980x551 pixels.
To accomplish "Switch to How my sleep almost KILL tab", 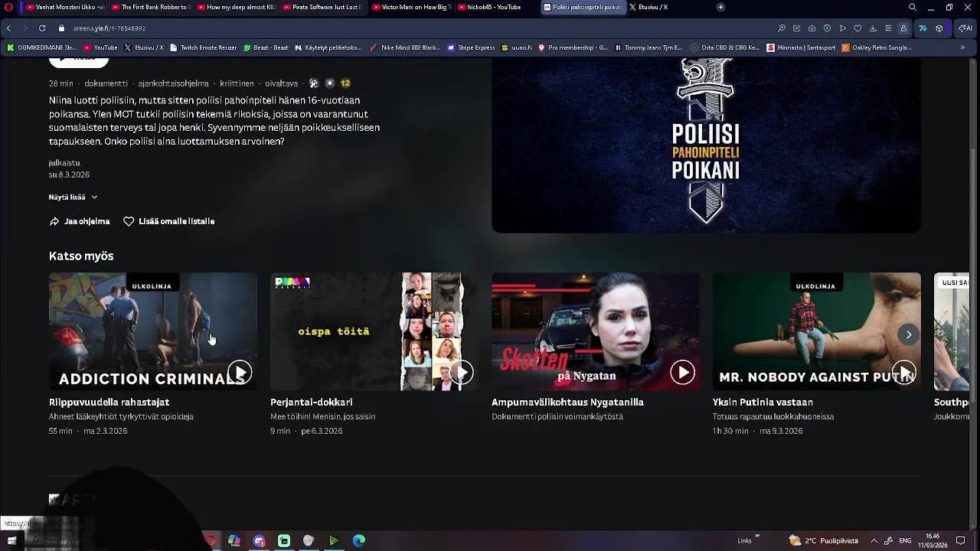I will (237, 7).
